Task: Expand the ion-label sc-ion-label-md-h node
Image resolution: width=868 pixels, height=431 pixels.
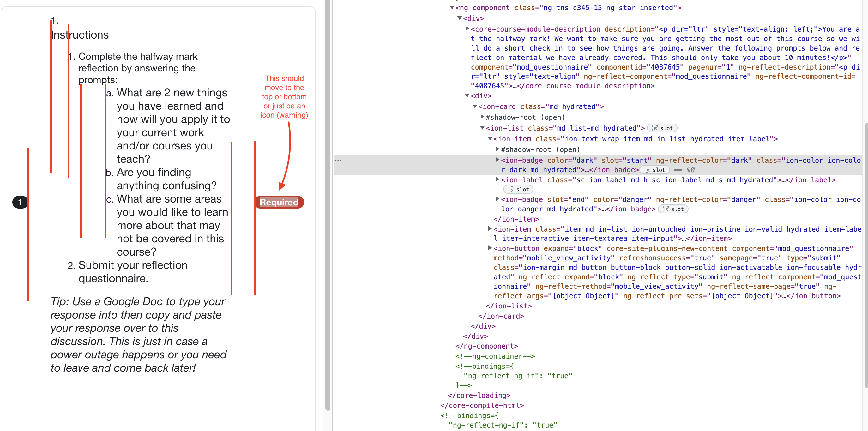Action: tap(497, 179)
